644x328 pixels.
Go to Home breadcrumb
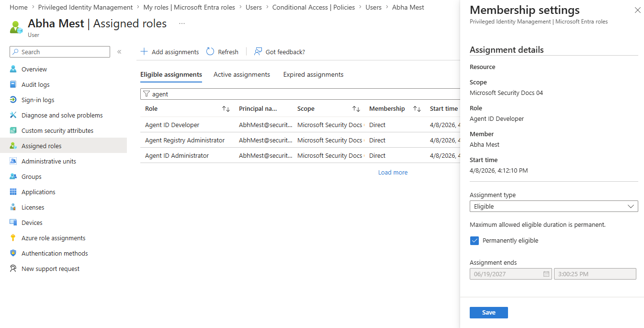pyautogui.click(x=19, y=7)
